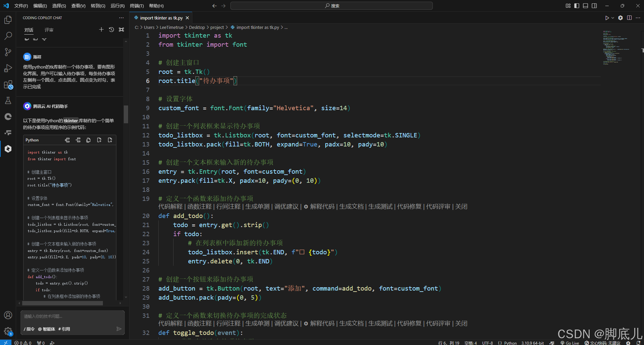Run the Python file
Image resolution: width=644 pixels, height=345 pixels.
click(607, 18)
